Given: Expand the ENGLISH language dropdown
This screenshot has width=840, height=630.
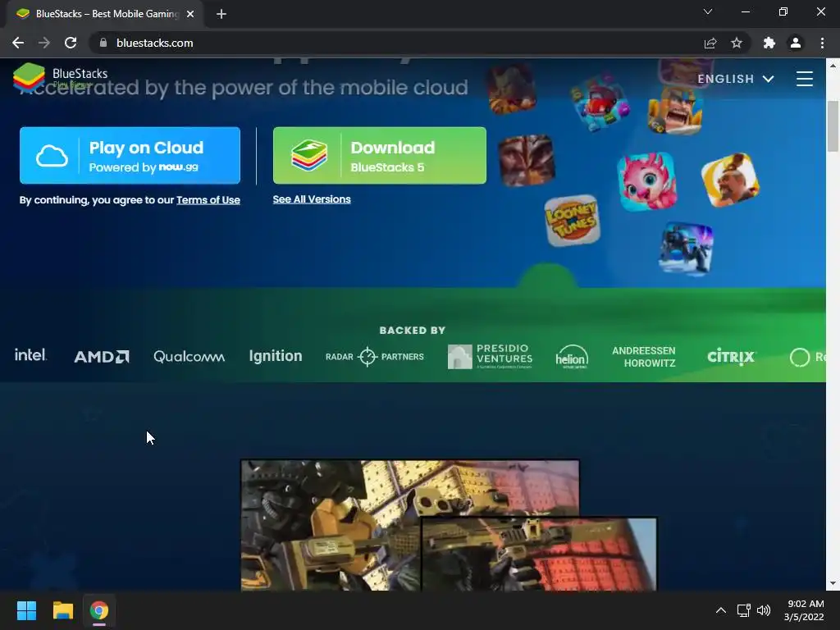Looking at the screenshot, I should [736, 79].
